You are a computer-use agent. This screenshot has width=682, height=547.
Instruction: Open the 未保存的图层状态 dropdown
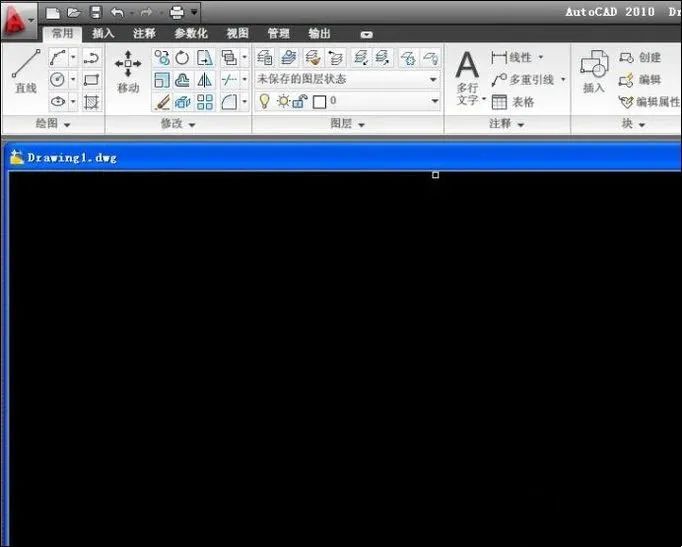coord(347,80)
